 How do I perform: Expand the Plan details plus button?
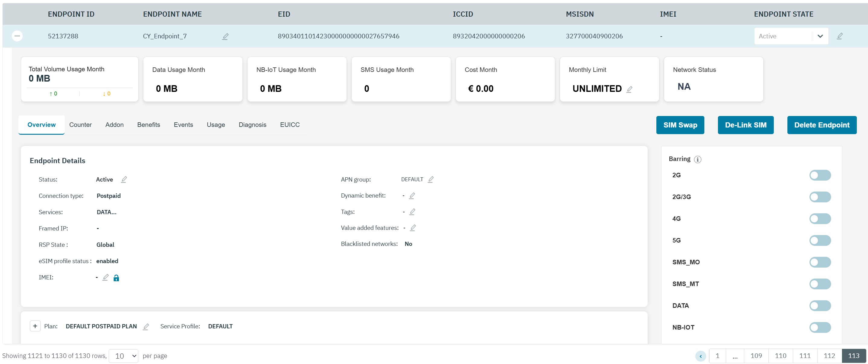(x=35, y=326)
